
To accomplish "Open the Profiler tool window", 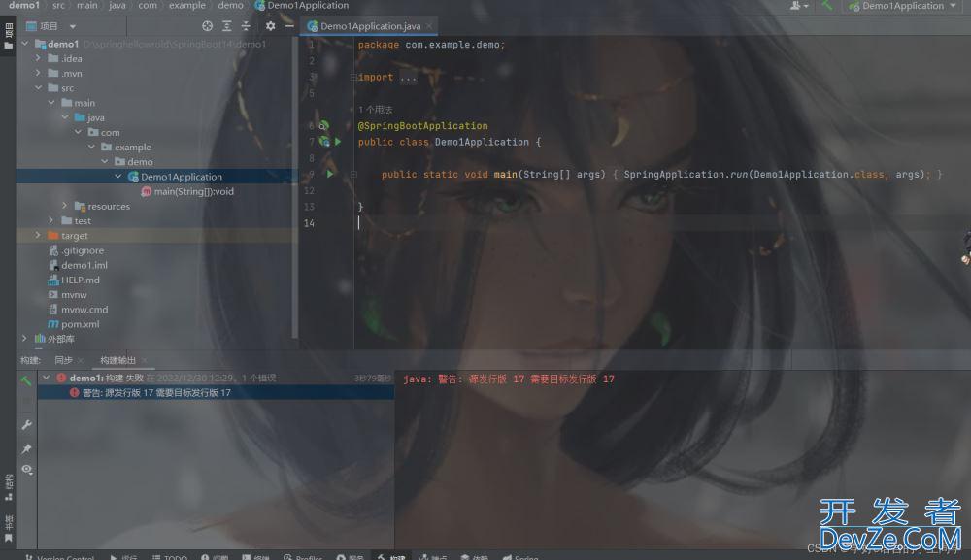I will click(303, 557).
